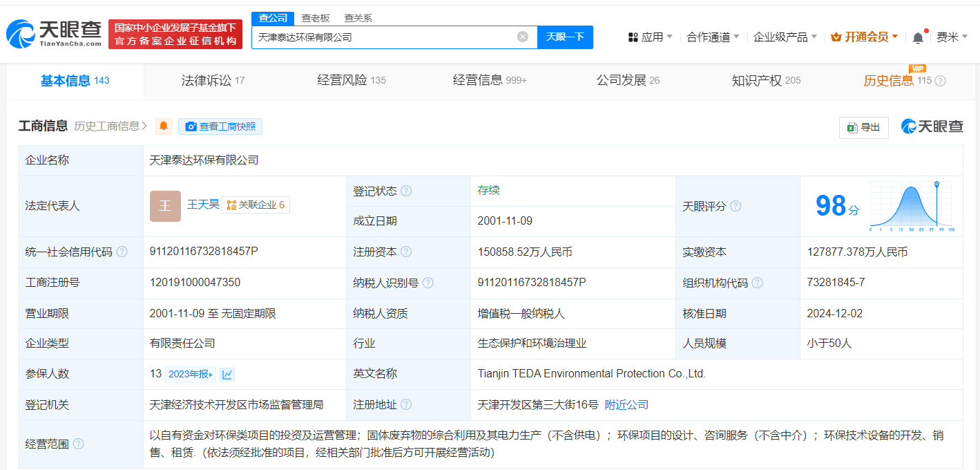Image resolution: width=980 pixels, height=470 pixels.
Task: Open the 附近公司 link
Action: [x=626, y=405]
